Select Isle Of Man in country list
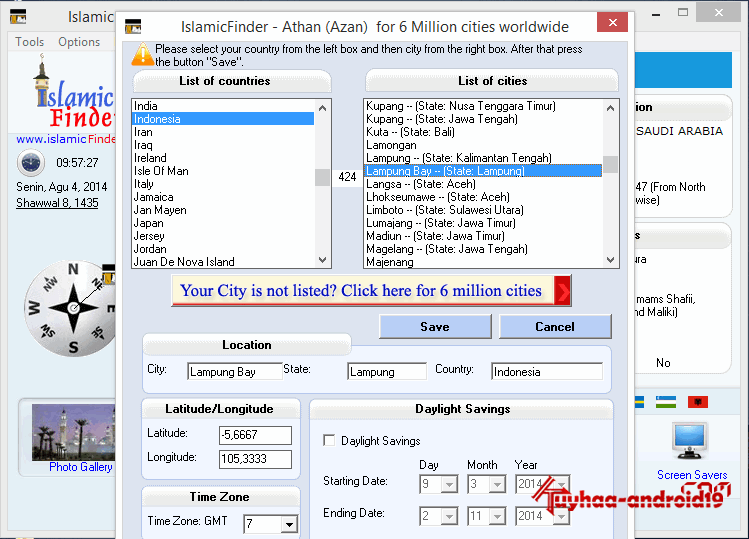Screen dimensions: 749x539 [223, 171]
